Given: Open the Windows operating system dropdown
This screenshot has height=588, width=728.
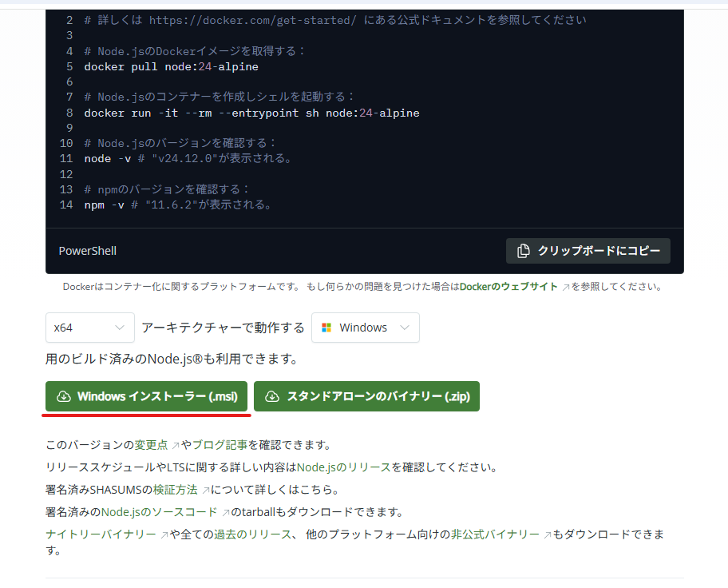Looking at the screenshot, I should tap(365, 328).
